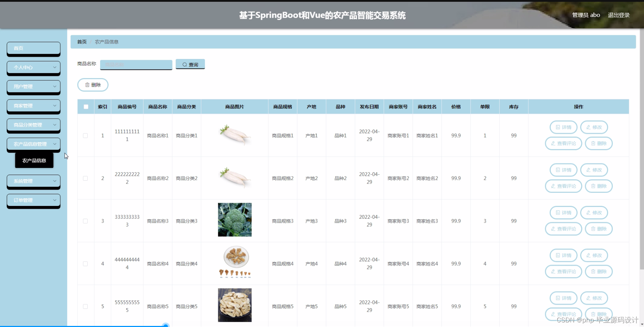This screenshot has width=644, height=327.
Task: Click the 退出登录 logout link
Action: click(x=618, y=15)
